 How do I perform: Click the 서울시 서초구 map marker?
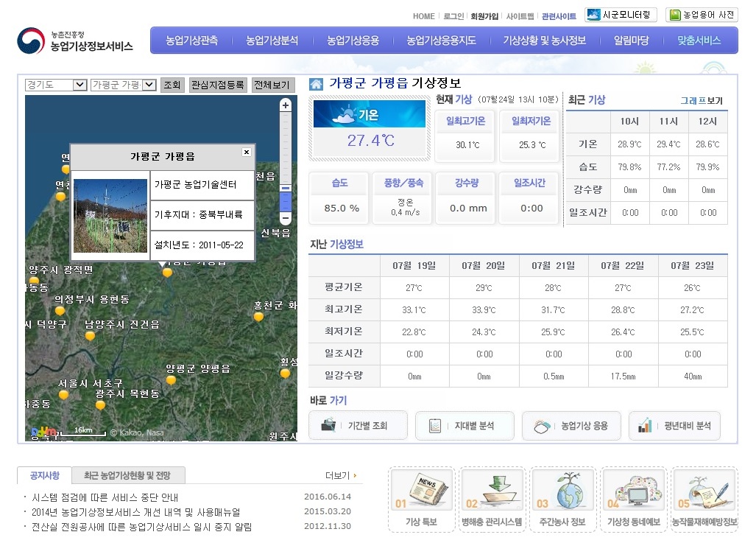click(x=63, y=395)
